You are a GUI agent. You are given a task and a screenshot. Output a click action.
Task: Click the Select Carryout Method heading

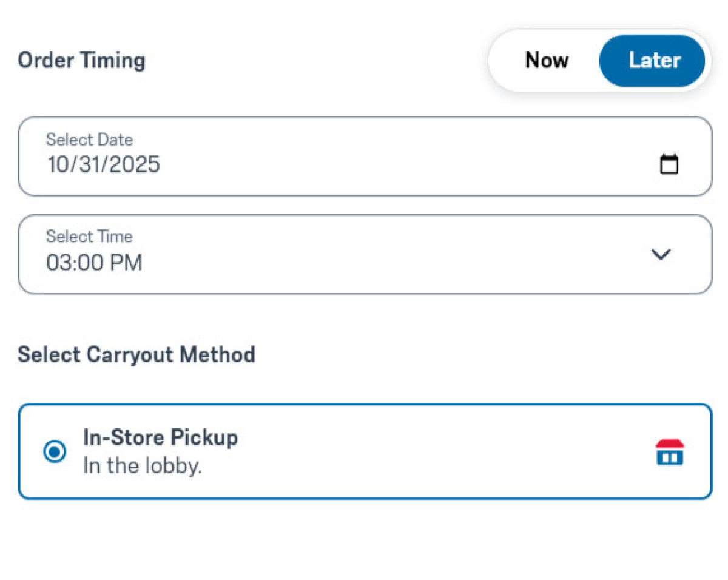click(136, 354)
